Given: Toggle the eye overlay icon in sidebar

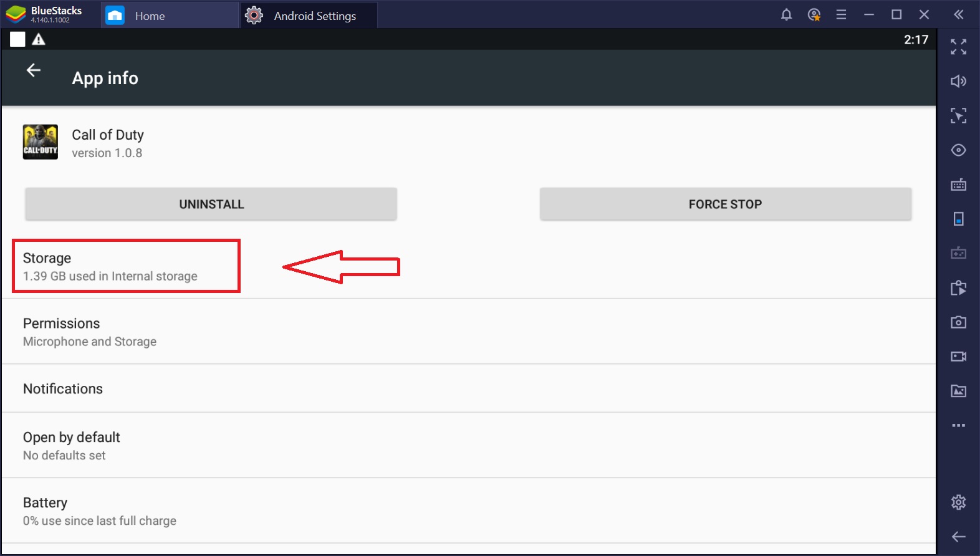Looking at the screenshot, I should pyautogui.click(x=959, y=150).
